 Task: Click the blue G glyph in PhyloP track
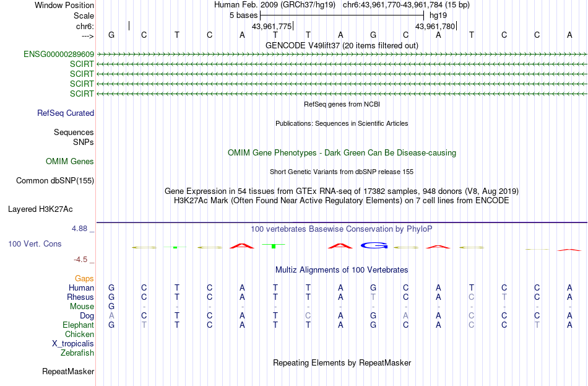click(374, 245)
